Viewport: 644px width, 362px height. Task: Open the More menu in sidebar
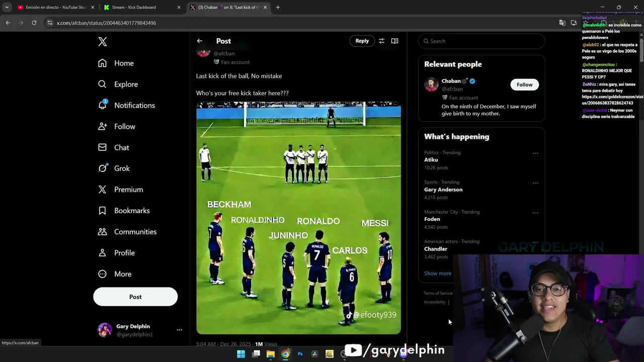pyautogui.click(x=115, y=274)
